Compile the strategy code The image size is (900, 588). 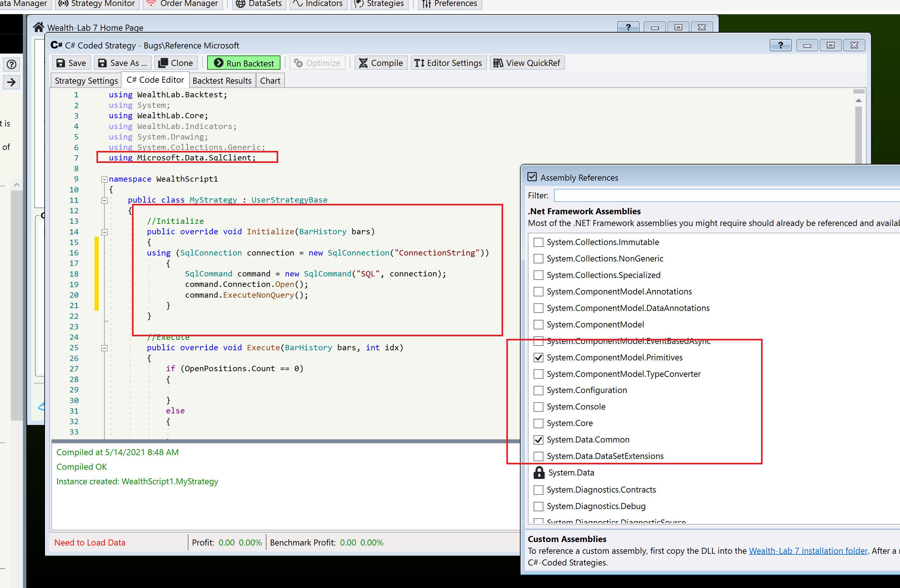coord(381,63)
